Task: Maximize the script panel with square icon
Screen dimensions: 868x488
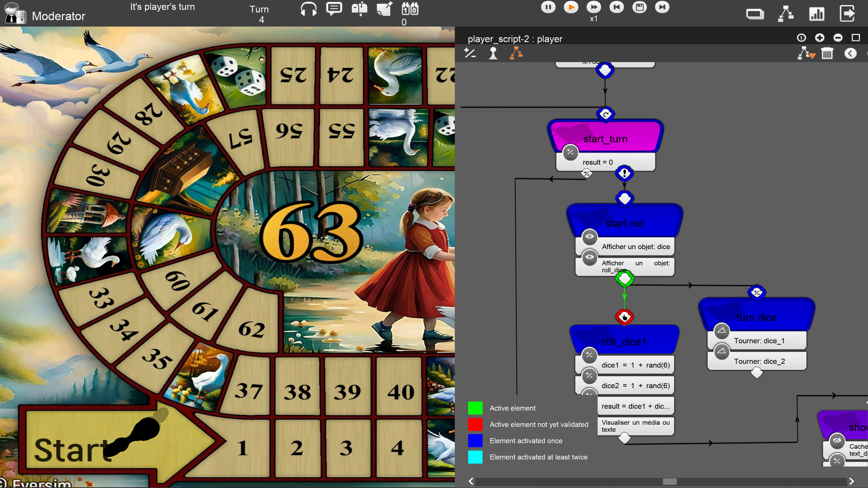Action: coord(856,38)
